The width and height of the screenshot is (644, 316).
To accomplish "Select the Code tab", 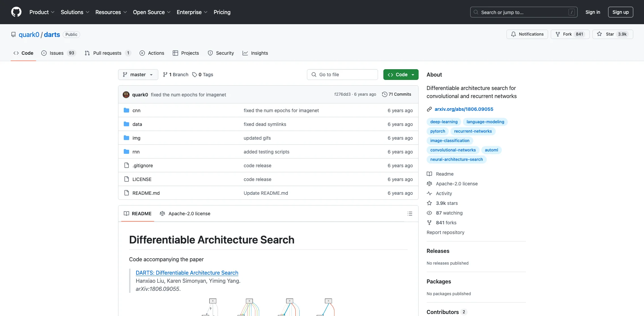I will (23, 53).
